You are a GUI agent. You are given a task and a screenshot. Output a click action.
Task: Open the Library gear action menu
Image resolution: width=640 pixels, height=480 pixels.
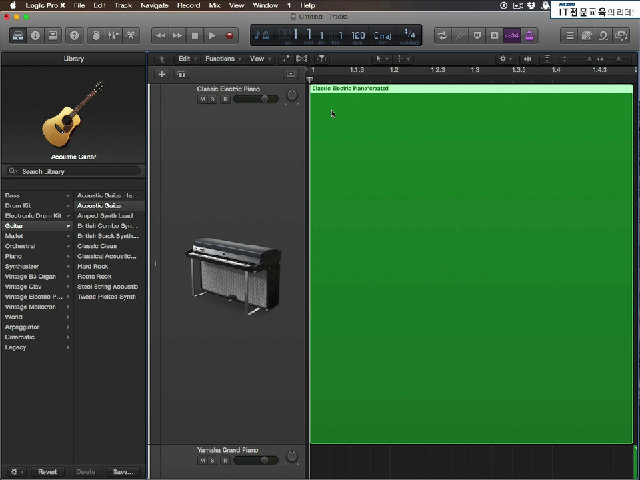click(x=16, y=471)
